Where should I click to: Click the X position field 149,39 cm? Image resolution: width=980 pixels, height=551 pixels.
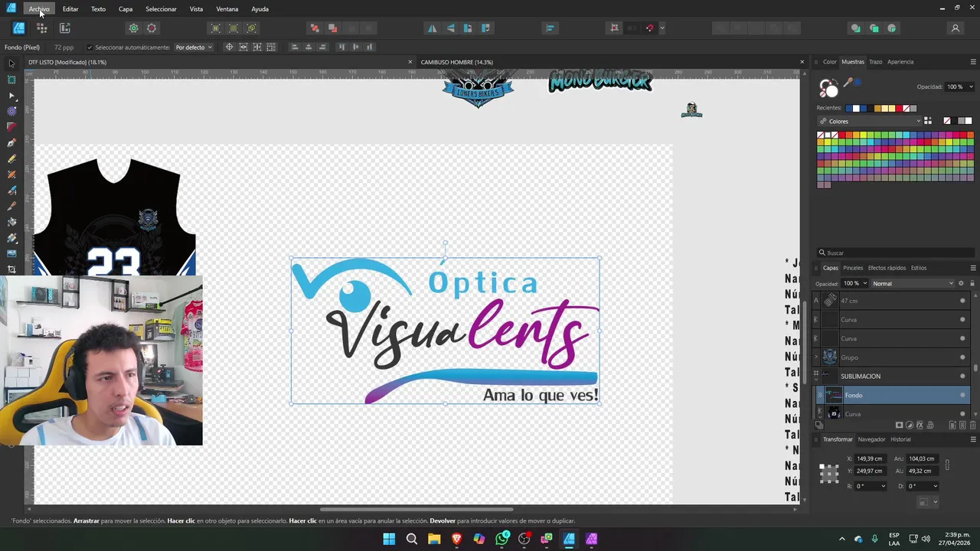[x=871, y=458]
